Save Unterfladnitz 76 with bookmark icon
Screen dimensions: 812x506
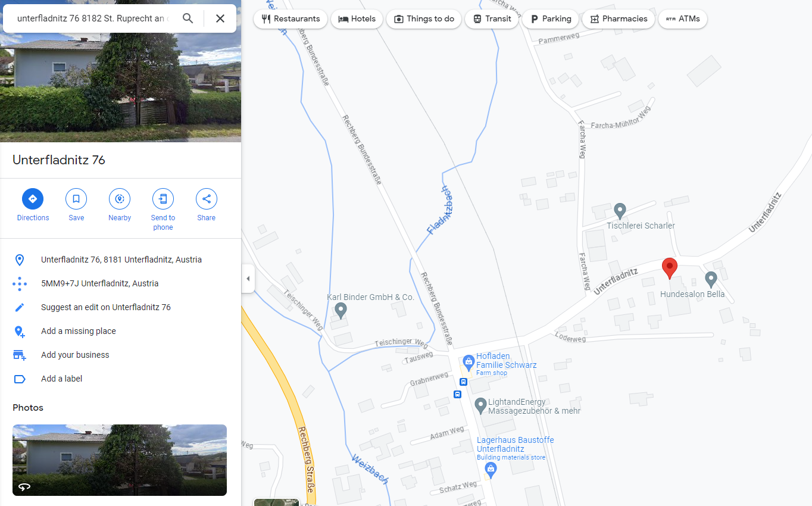(76, 199)
